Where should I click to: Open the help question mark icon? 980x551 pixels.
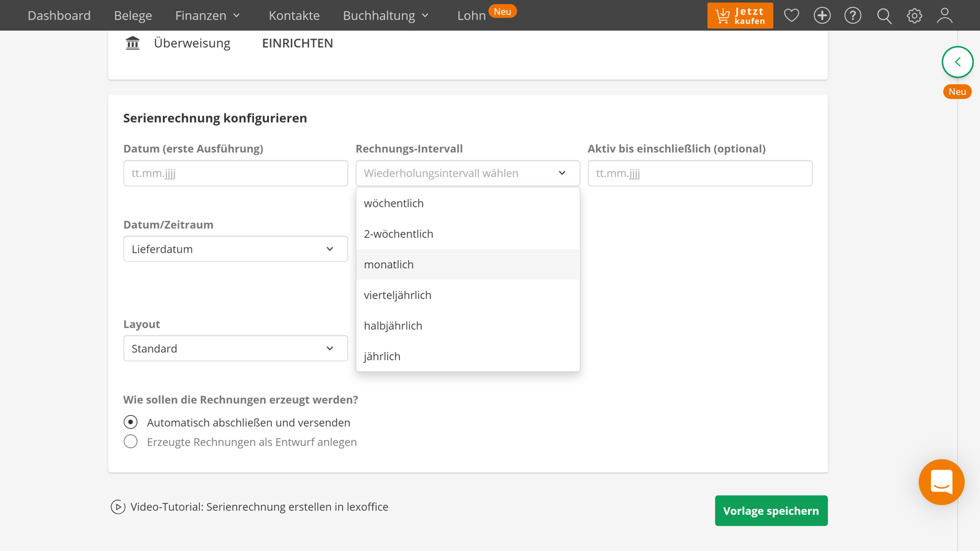pos(853,15)
